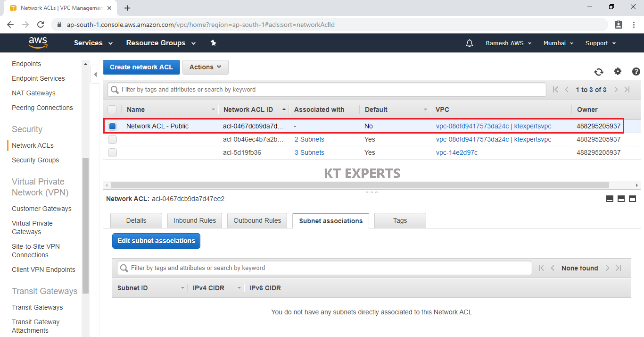This screenshot has height=337, width=644.
Task: Switch to the Outbound Rules tab
Action: [x=257, y=220]
